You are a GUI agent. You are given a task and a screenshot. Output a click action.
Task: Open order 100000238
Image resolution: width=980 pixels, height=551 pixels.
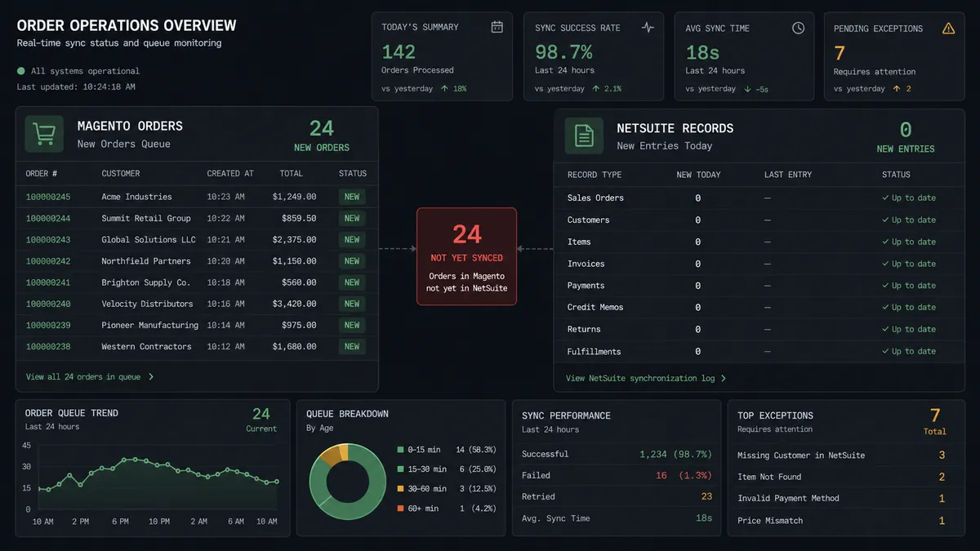tap(48, 346)
